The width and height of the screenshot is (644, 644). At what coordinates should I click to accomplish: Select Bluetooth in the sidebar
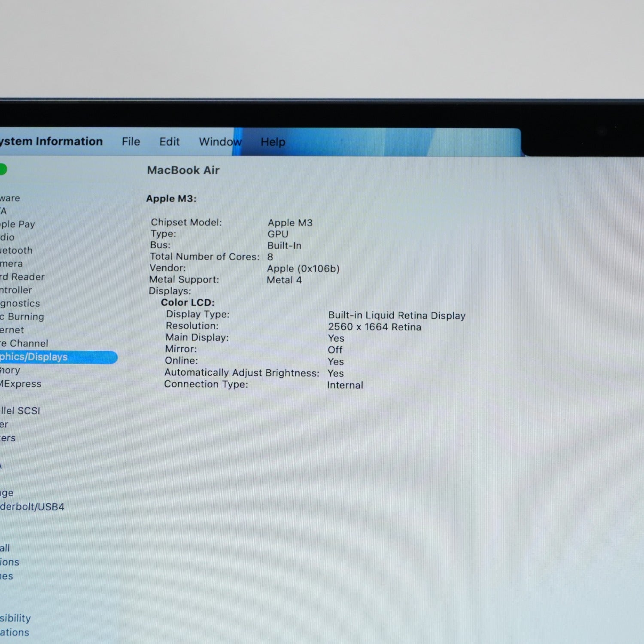(x=16, y=250)
